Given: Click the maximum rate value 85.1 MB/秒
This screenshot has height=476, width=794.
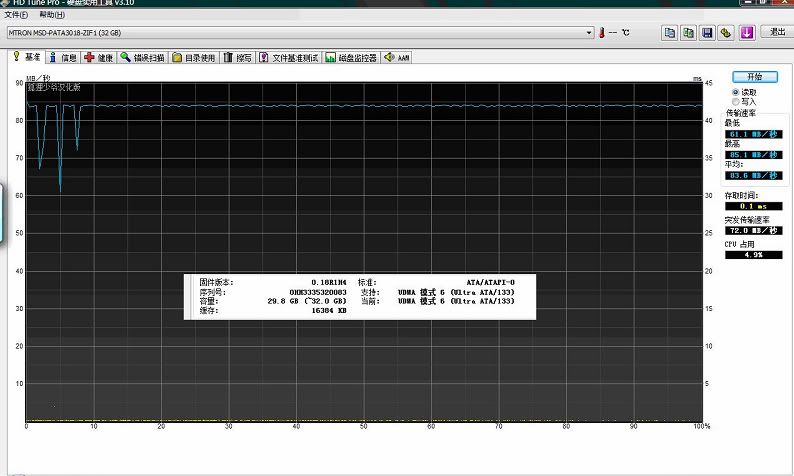Looking at the screenshot, I should 753,154.
